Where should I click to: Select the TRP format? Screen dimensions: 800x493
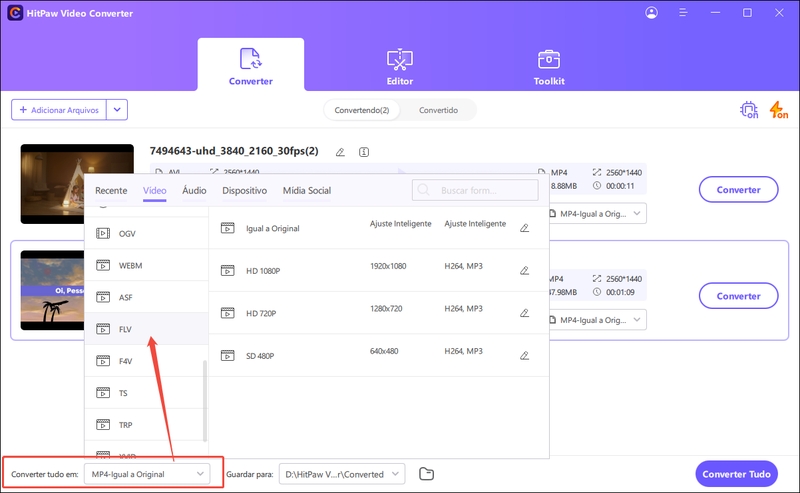146,425
